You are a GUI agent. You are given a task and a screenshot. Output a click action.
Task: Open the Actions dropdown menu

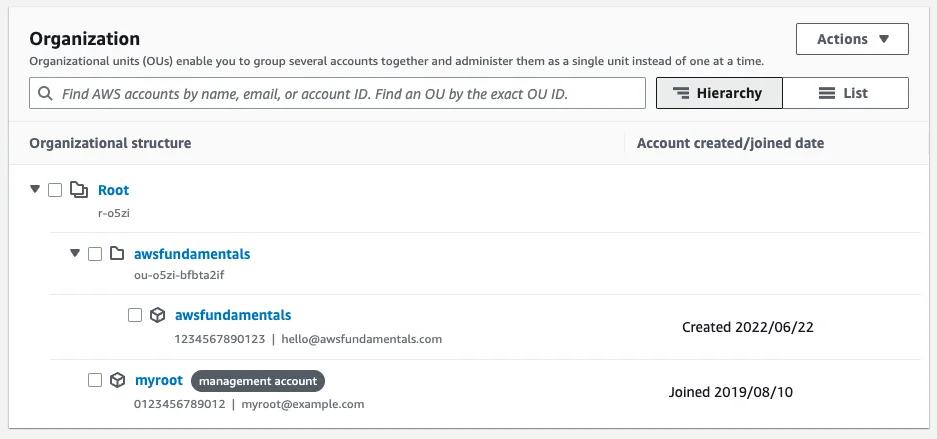(852, 39)
